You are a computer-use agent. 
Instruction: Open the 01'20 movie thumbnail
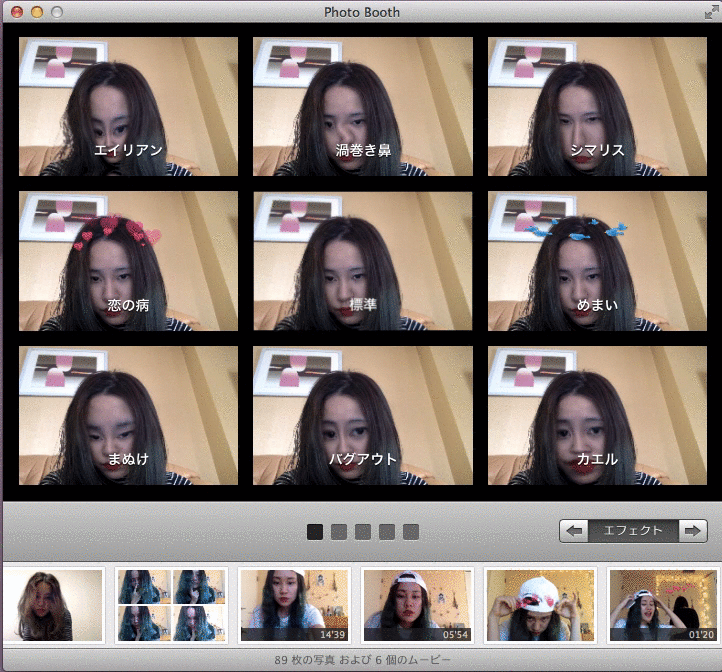click(x=663, y=605)
